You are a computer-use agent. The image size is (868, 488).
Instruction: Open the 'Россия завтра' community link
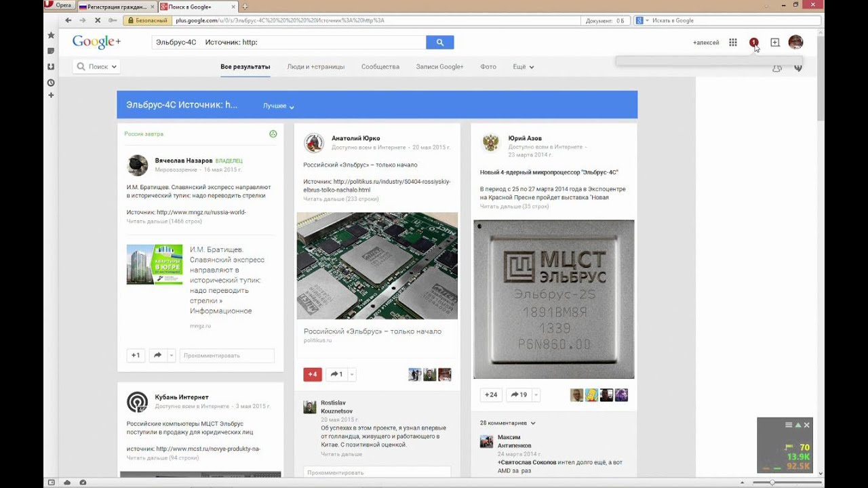coord(144,134)
